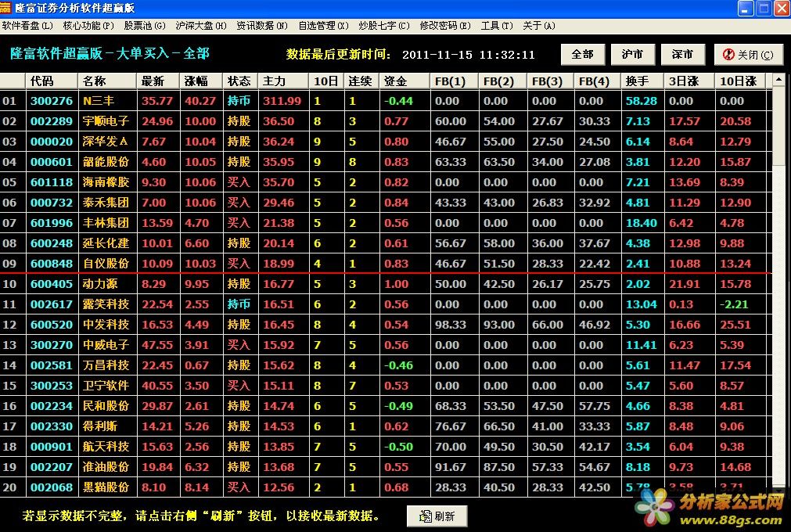Viewport: 791px width, 532px height.
Task: Open the 自选管理(X) menu
Action: pos(323,26)
